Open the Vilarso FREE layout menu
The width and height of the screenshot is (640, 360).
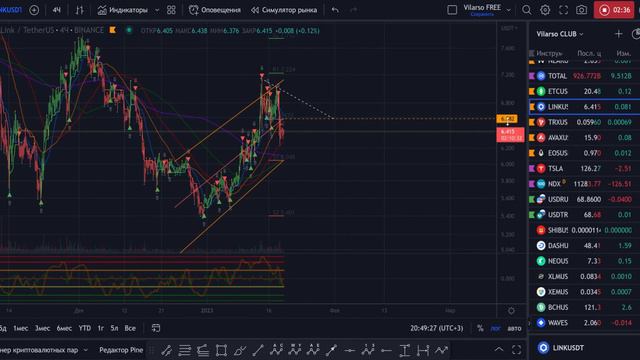487,10
